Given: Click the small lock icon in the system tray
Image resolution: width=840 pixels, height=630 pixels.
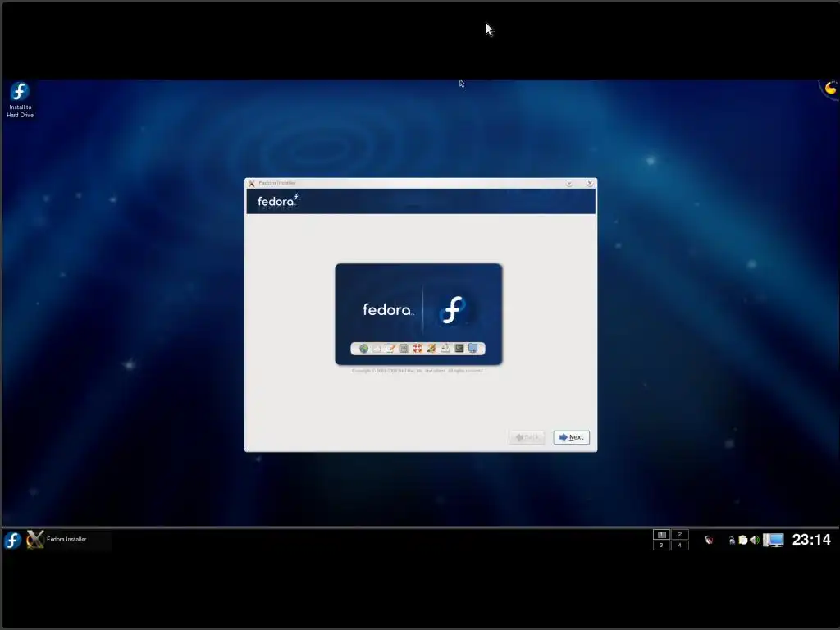Looking at the screenshot, I should pyautogui.click(x=732, y=541).
